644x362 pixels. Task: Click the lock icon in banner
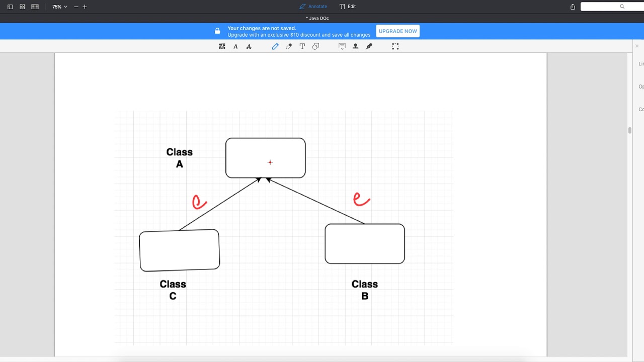click(217, 31)
